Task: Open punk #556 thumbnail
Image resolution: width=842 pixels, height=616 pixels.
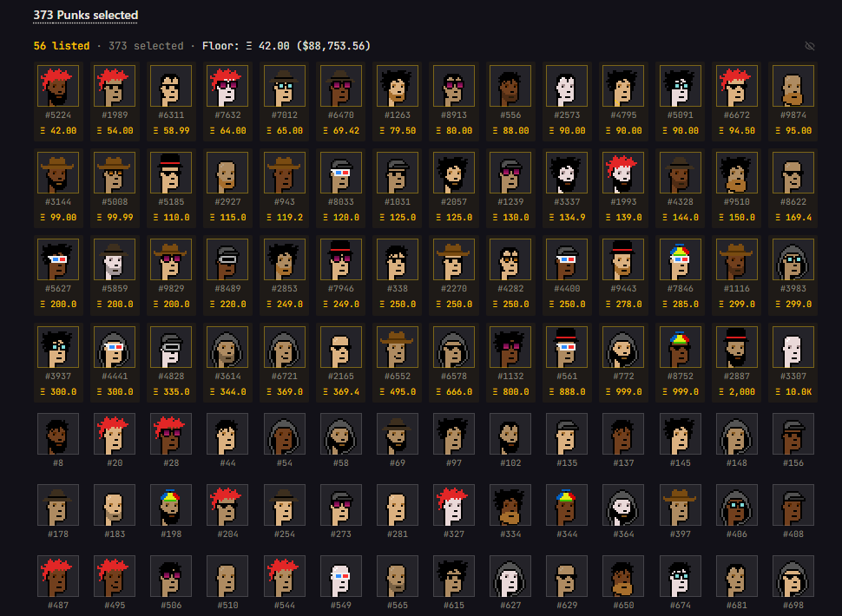Action: point(510,86)
